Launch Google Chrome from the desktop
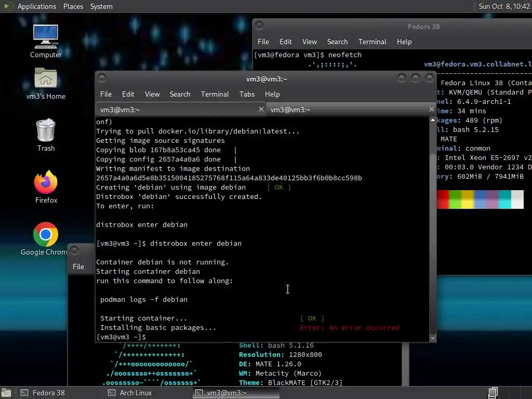Image resolution: width=532 pixels, height=399 pixels. point(45,239)
